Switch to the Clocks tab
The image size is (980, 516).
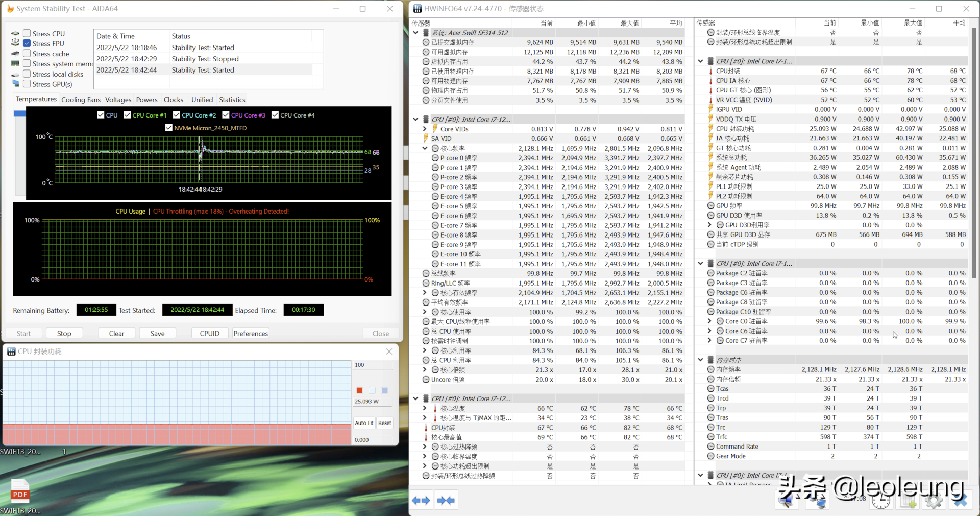click(174, 100)
